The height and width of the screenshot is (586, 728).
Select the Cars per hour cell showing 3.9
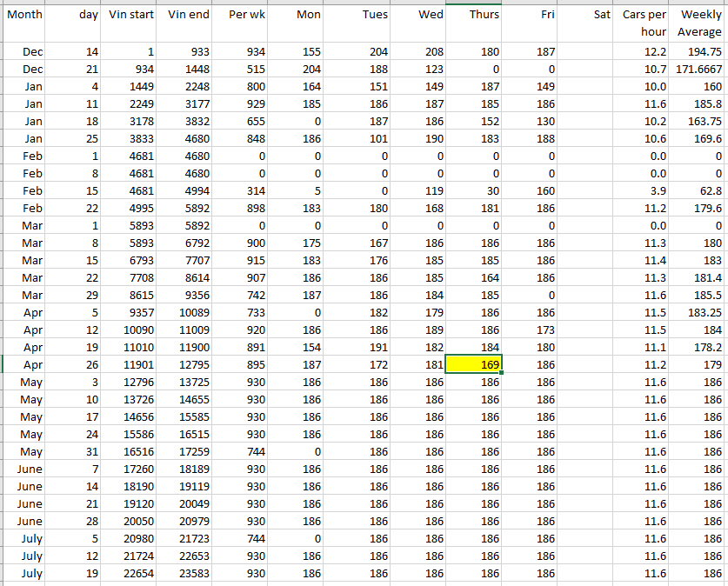click(643, 190)
